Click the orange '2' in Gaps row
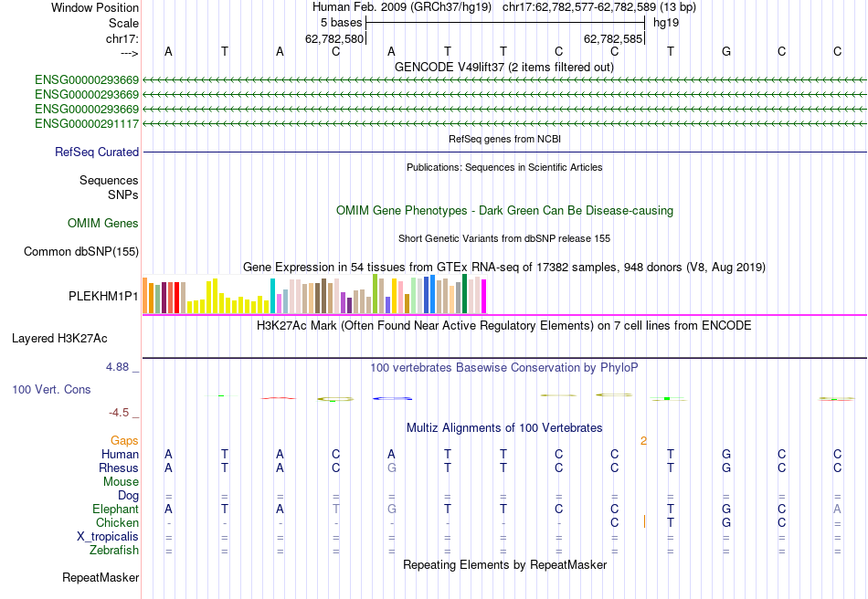The height and width of the screenshot is (599, 868). (643, 441)
